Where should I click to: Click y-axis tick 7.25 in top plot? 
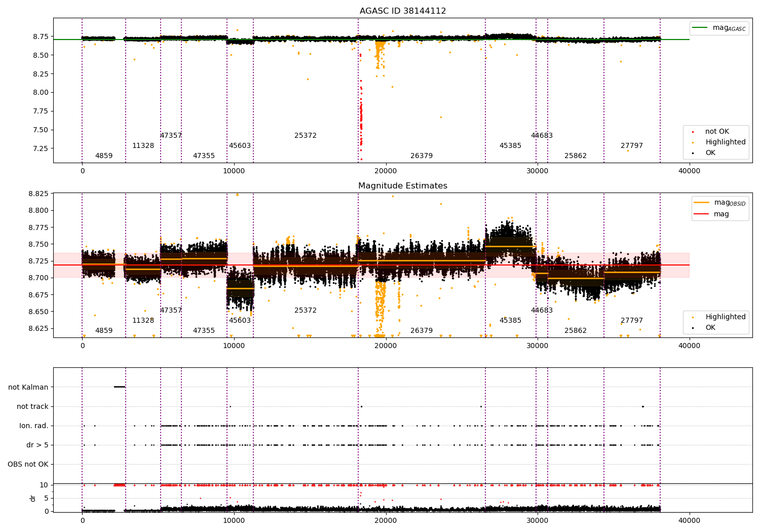(x=41, y=148)
